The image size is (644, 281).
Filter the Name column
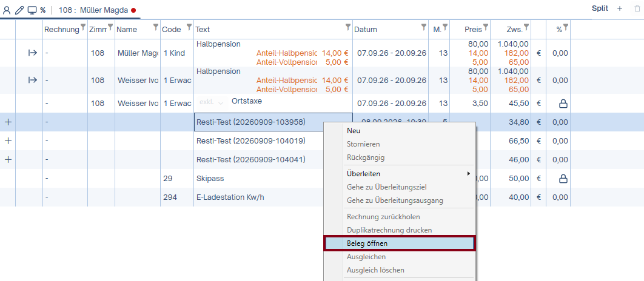click(156, 27)
